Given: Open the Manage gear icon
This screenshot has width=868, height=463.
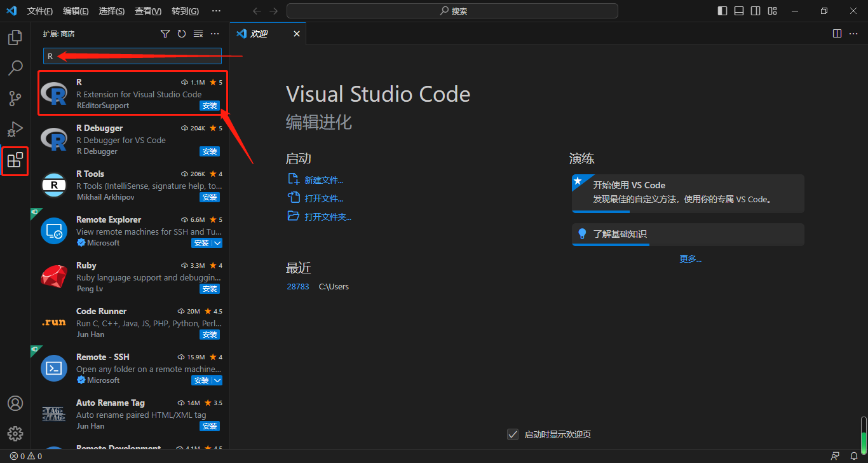Looking at the screenshot, I should pyautogui.click(x=15, y=434).
